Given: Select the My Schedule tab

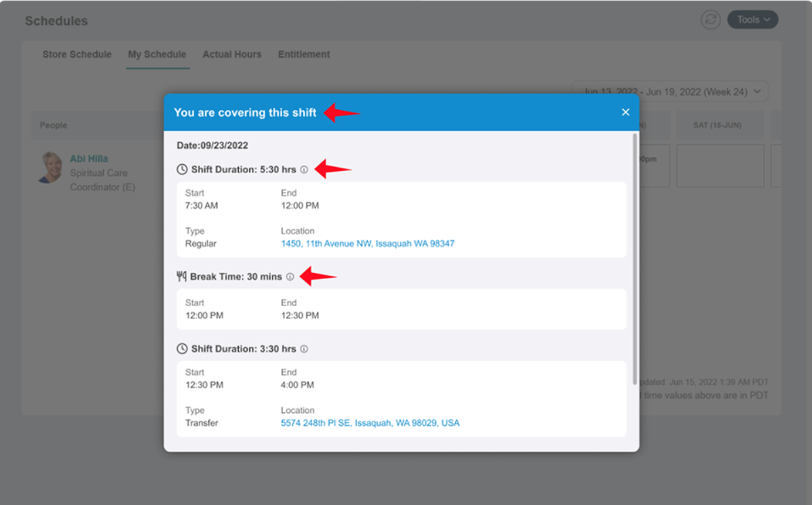Looking at the screenshot, I should pos(157,54).
